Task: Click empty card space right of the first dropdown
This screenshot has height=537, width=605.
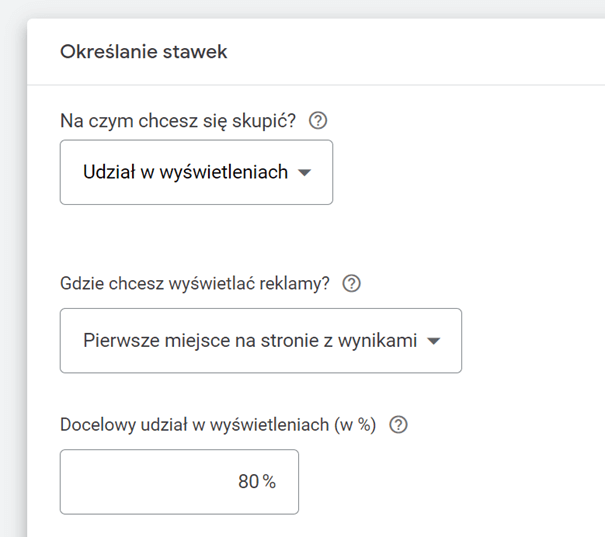Action: pyautogui.click(x=463, y=172)
